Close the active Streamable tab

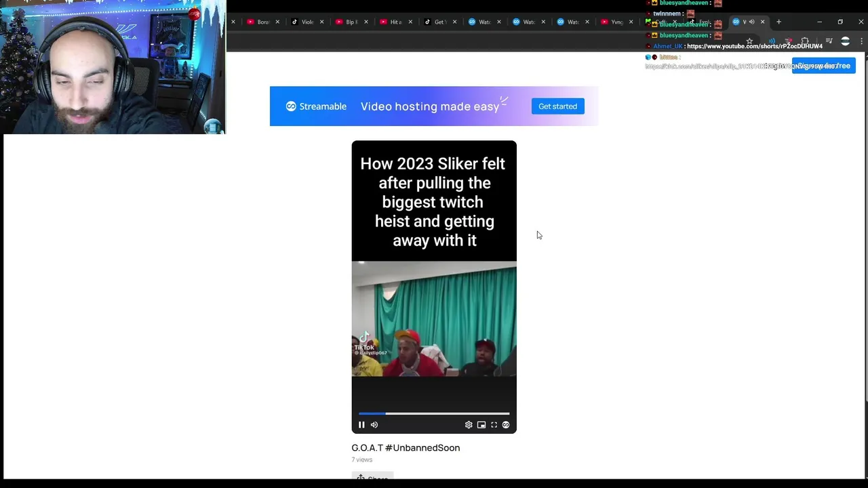pos(762,22)
